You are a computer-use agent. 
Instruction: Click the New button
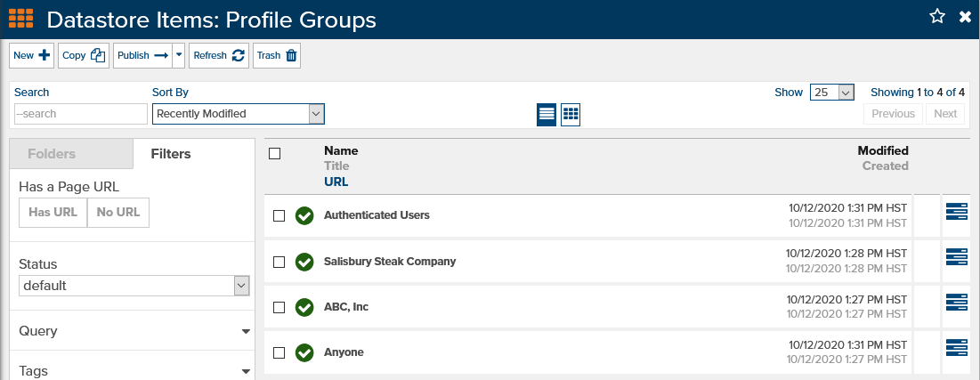[32, 56]
